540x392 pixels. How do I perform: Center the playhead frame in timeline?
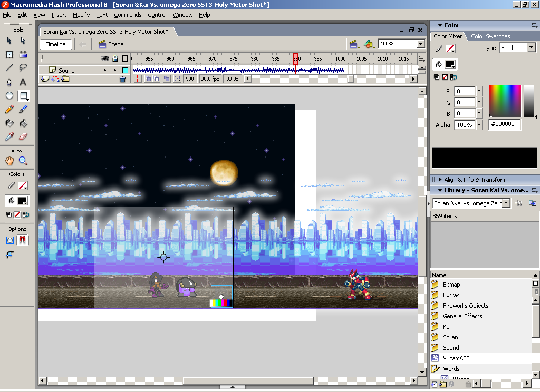click(x=138, y=79)
